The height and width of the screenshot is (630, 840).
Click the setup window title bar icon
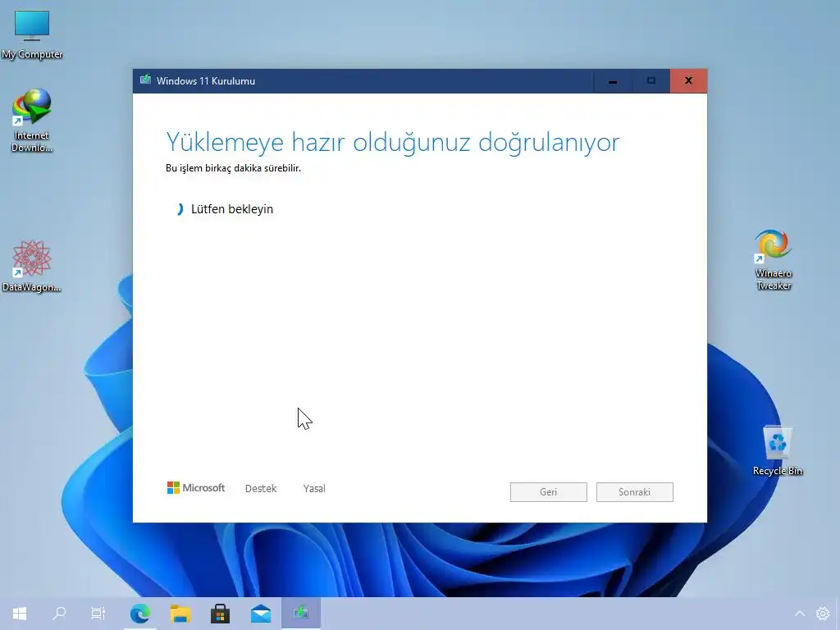(x=145, y=80)
